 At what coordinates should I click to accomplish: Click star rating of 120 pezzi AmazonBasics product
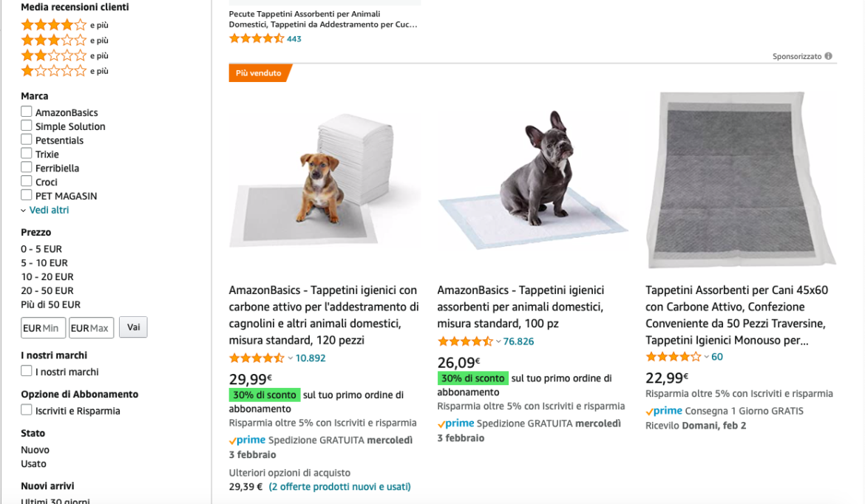click(x=256, y=358)
